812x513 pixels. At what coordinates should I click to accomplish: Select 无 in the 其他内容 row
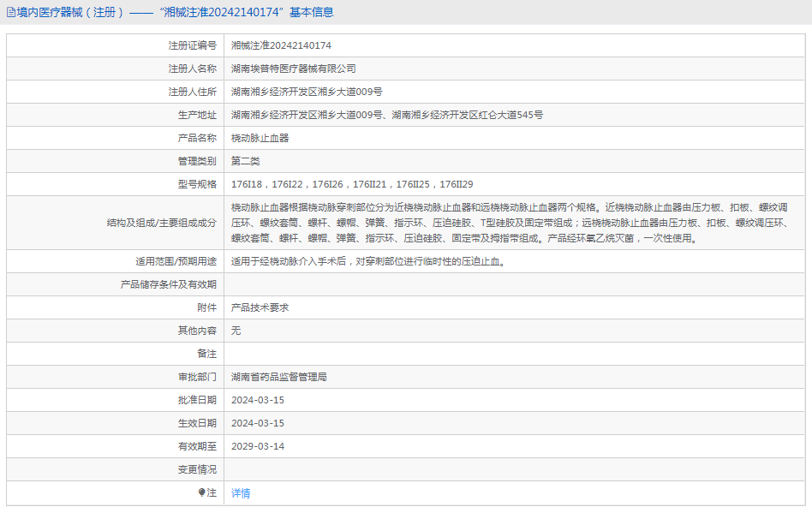click(236, 331)
